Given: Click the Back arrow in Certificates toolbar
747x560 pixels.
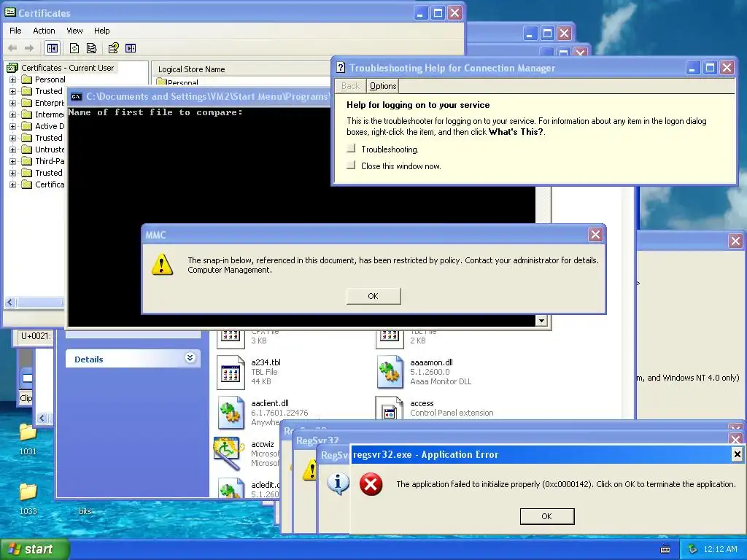Looking at the screenshot, I should tap(13, 48).
